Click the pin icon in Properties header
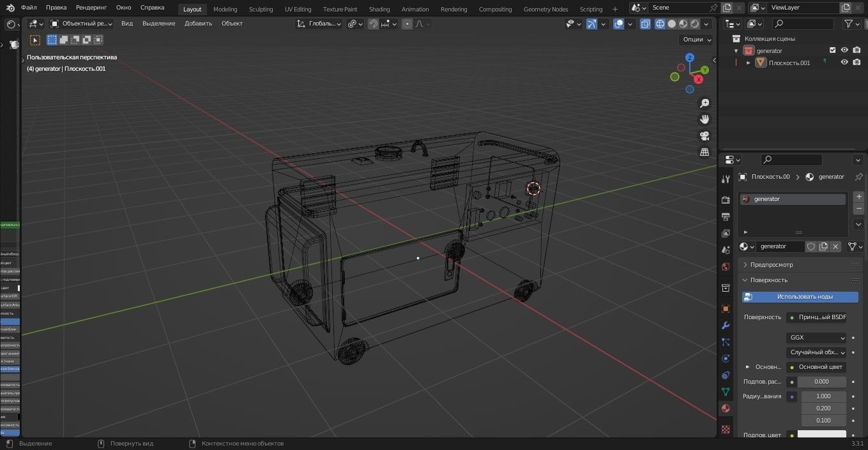 pos(858,177)
